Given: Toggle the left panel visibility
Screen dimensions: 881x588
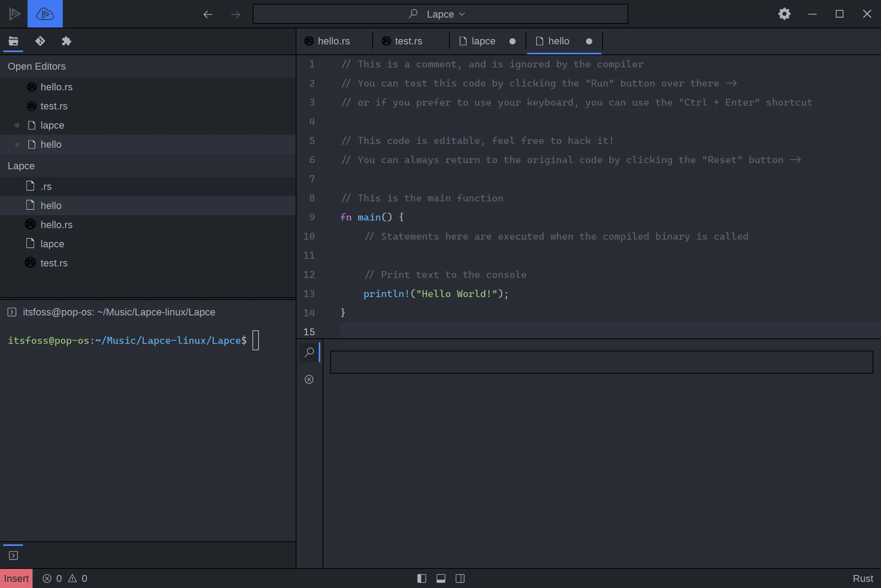Looking at the screenshot, I should point(422,578).
